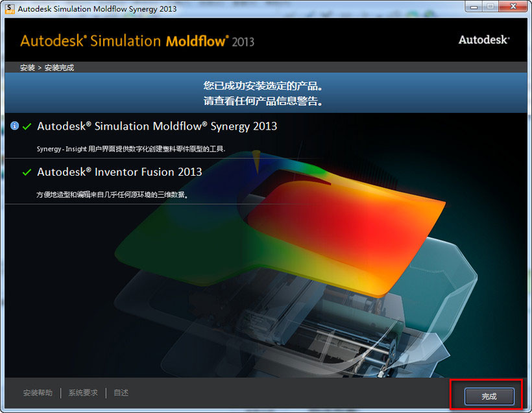Open the 自述 readme link

pyautogui.click(x=121, y=393)
